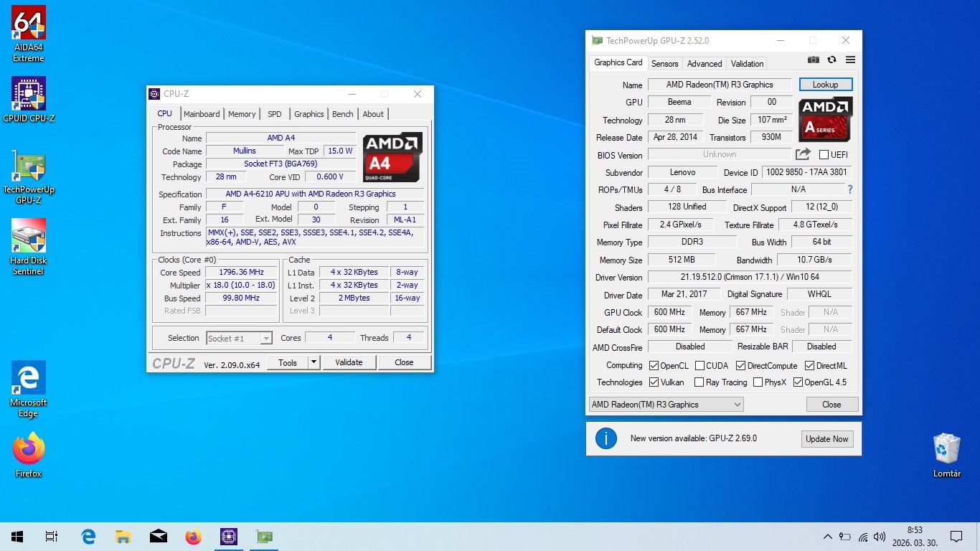Open the Tools dropdown arrow in CPU-Z
This screenshot has height=551, width=980.
pos(314,362)
